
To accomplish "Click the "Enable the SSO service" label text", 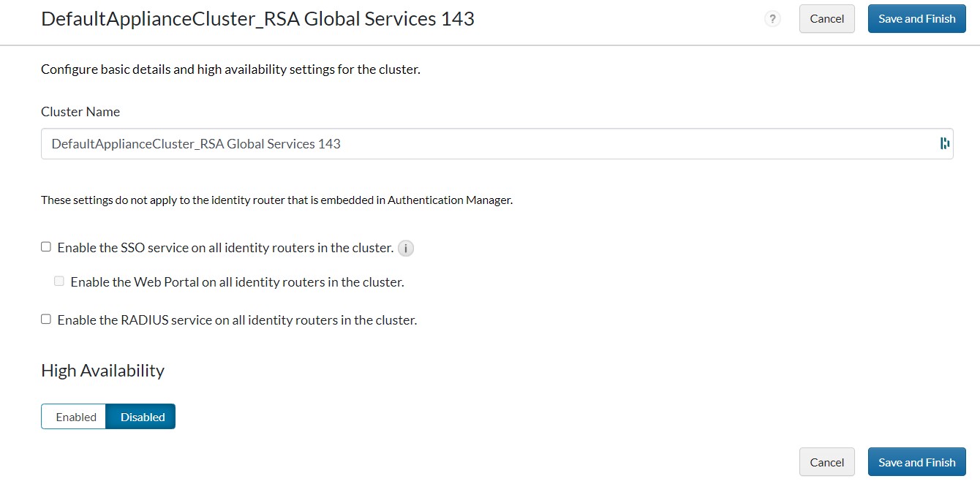I will [x=225, y=248].
